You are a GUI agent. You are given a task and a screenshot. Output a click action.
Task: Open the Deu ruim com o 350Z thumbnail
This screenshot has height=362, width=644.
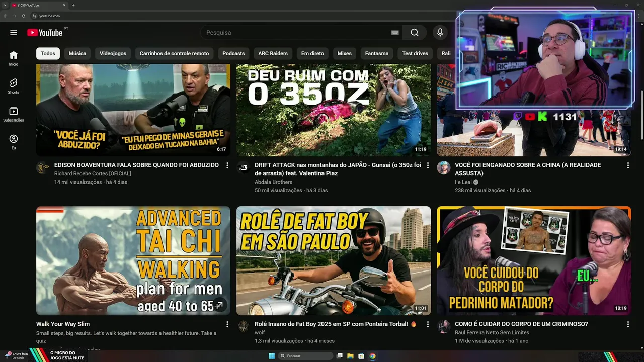(334, 110)
